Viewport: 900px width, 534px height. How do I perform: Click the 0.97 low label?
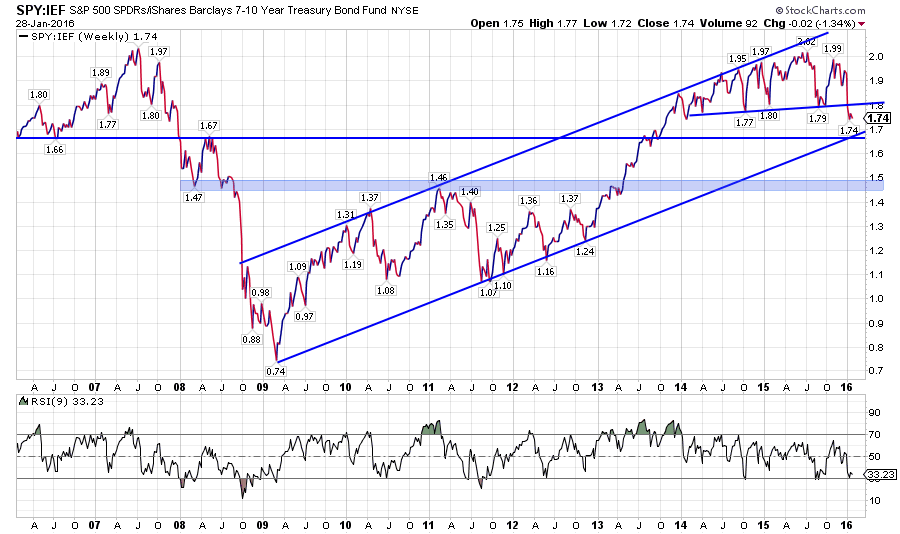click(305, 316)
